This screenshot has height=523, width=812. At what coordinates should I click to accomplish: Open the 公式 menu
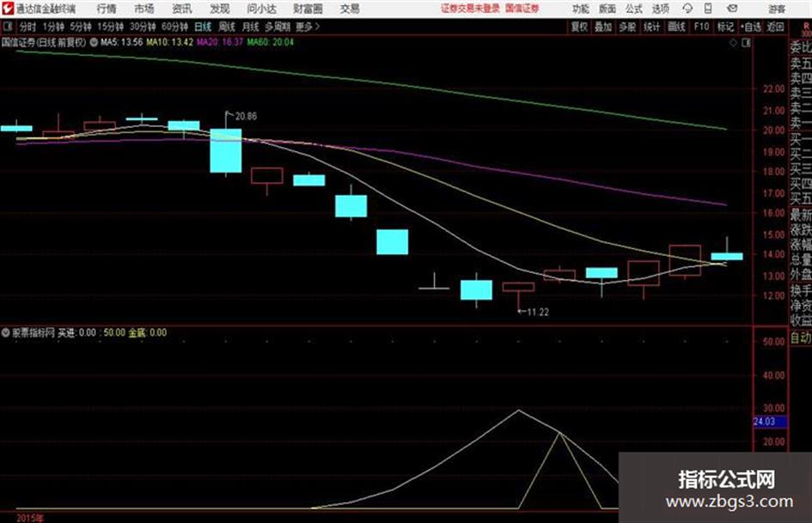coord(633,9)
